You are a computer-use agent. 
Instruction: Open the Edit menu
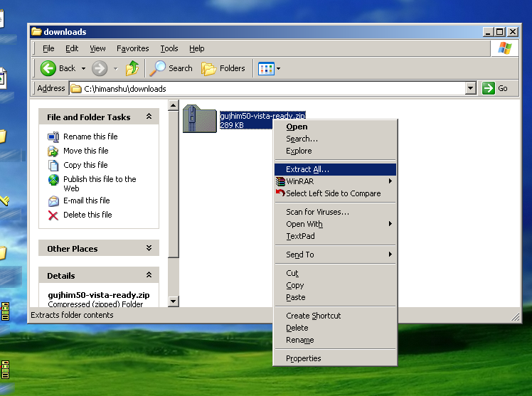[x=72, y=48]
